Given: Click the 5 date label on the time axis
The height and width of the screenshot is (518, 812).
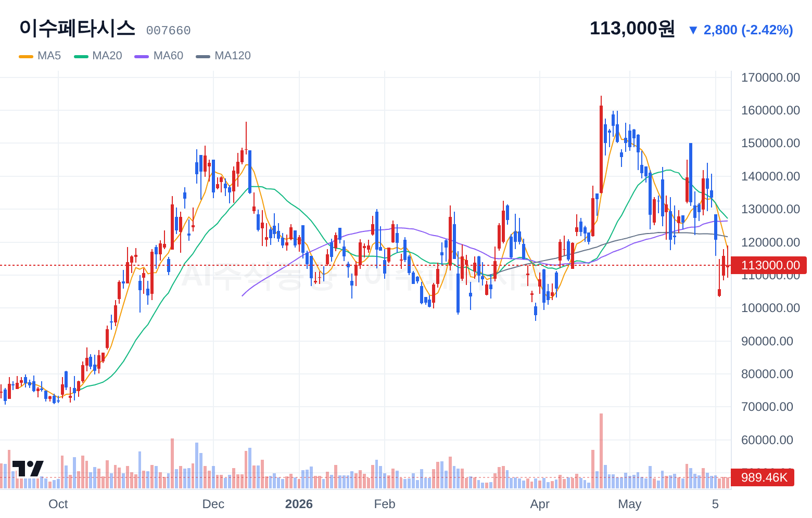Looking at the screenshot, I should [716, 504].
